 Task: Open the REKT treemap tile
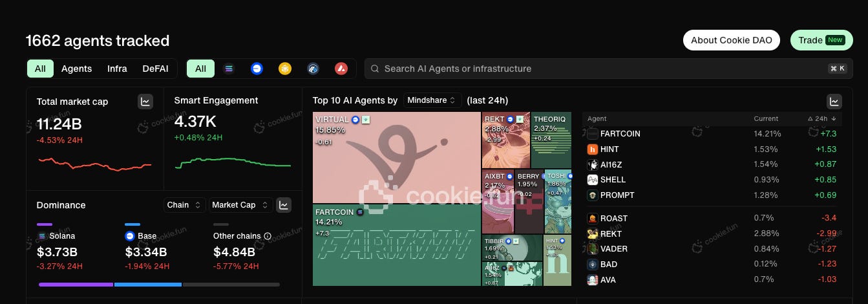[506, 140]
